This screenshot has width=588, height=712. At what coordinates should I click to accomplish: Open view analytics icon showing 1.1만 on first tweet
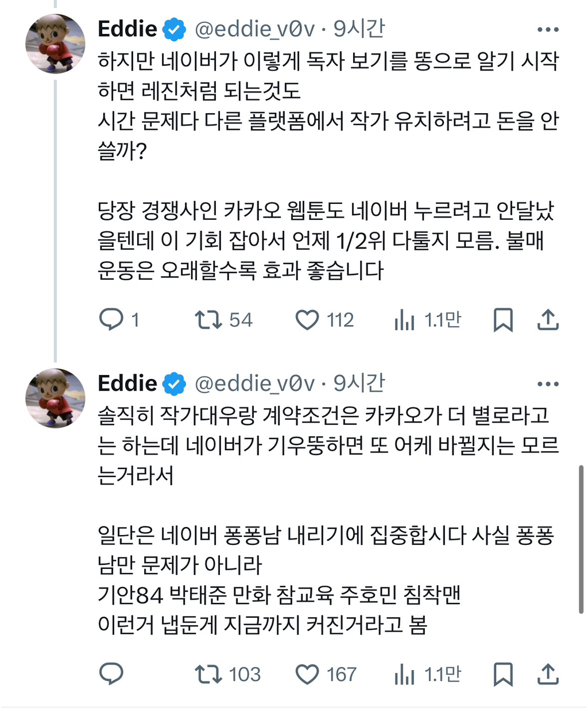pos(406,320)
